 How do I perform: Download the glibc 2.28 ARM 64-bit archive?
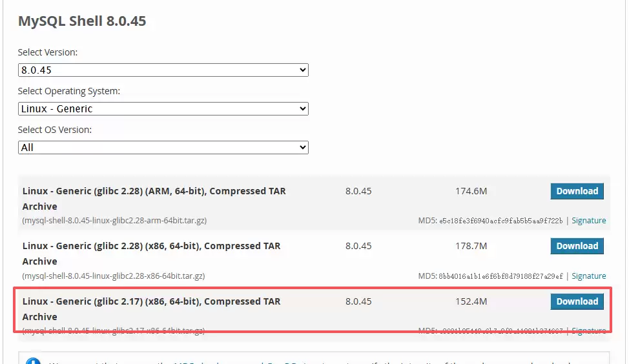[577, 191]
